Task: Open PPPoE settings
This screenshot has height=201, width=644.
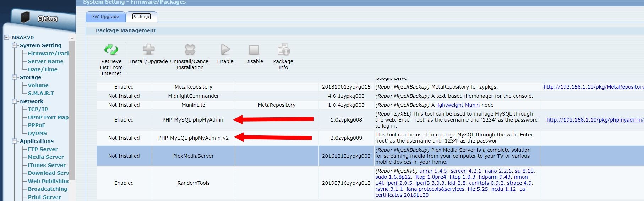Action: pos(37,125)
